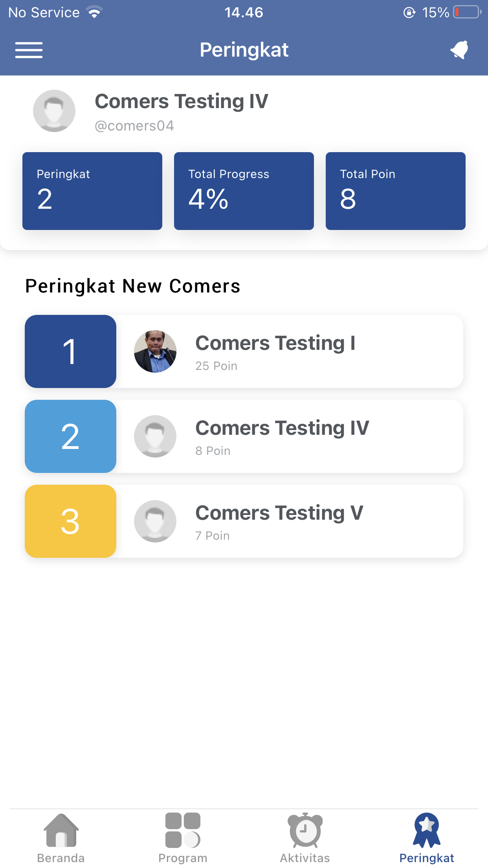This screenshot has height=868, width=488.
Task: Tap the Total Progress 4% card
Action: [x=244, y=191]
